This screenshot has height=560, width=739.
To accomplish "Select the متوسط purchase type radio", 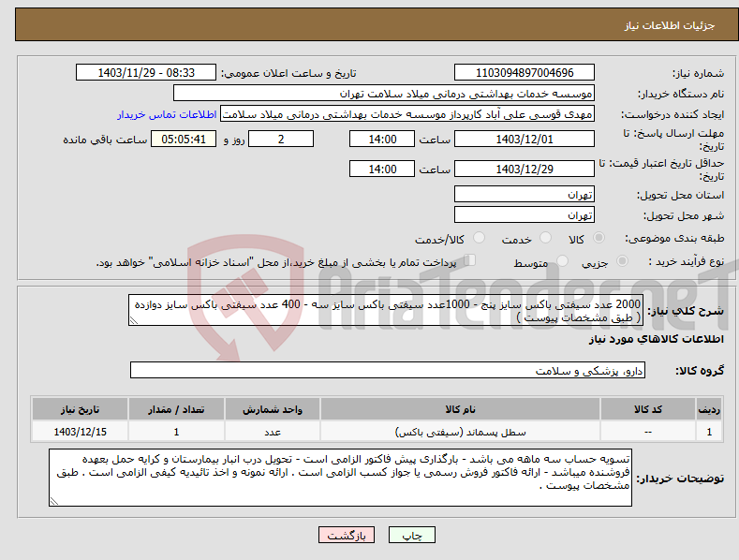I will [x=562, y=260].
